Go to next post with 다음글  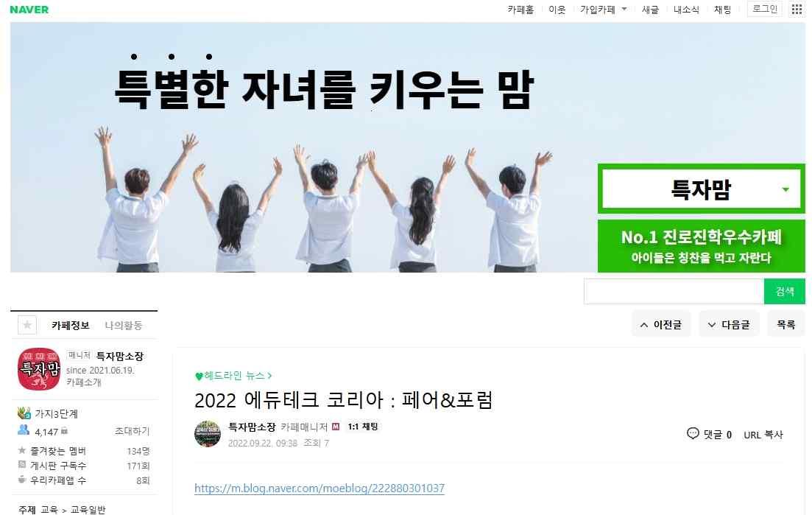point(729,324)
